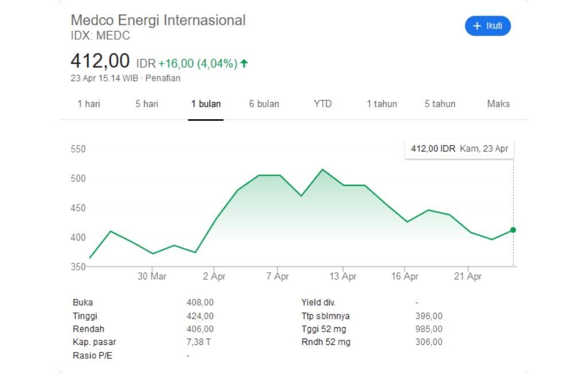Click the stock name Medco Energi Internasional
Screen dimensions: 588x373
point(158,20)
